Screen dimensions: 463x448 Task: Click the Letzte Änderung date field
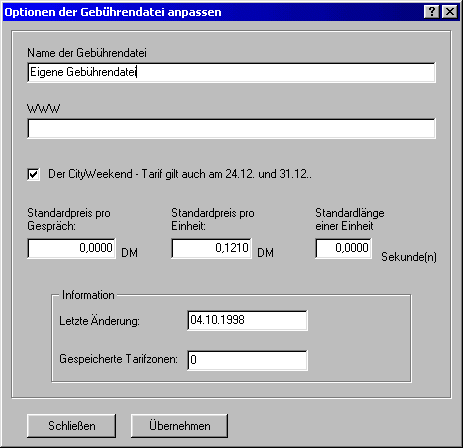click(x=248, y=320)
